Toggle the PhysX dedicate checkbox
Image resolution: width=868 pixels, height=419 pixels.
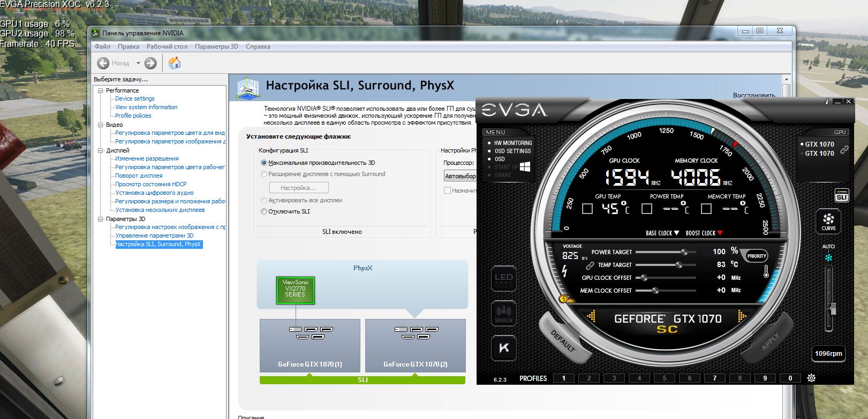pos(447,191)
